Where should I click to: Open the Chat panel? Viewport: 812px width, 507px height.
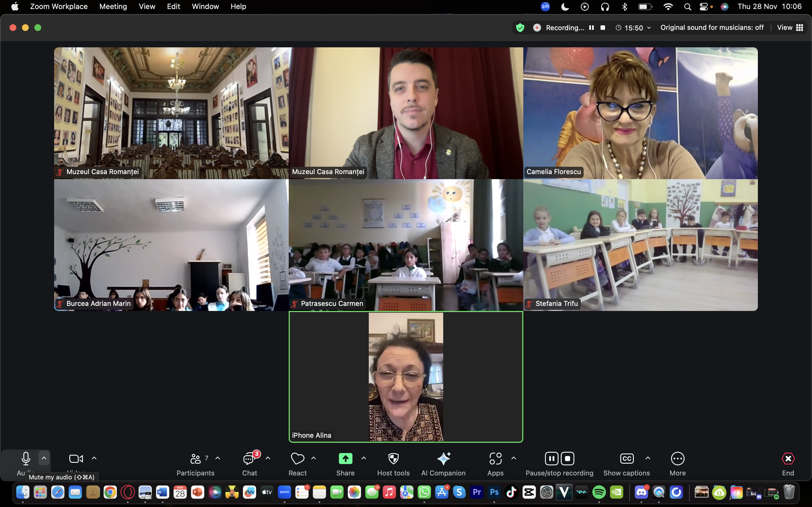tap(249, 459)
